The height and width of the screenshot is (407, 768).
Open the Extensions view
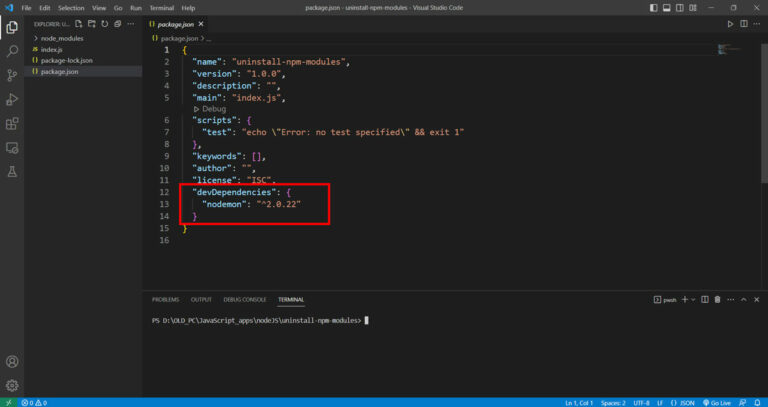[12, 123]
